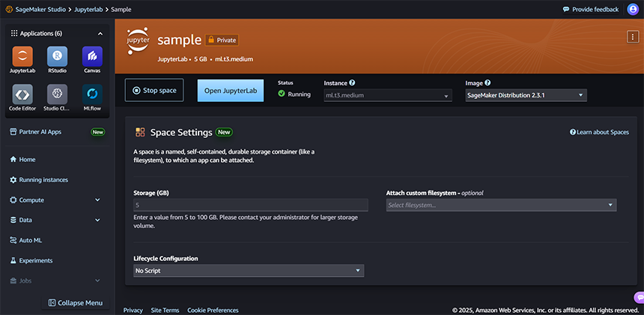Click the SageMaker Studio logo icon

[9, 9]
